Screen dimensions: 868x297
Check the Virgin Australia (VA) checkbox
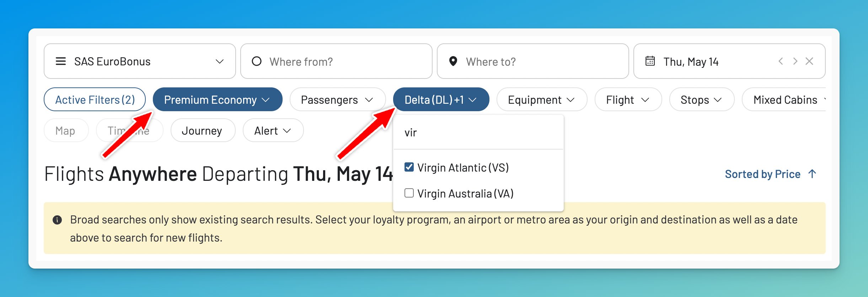pos(409,193)
